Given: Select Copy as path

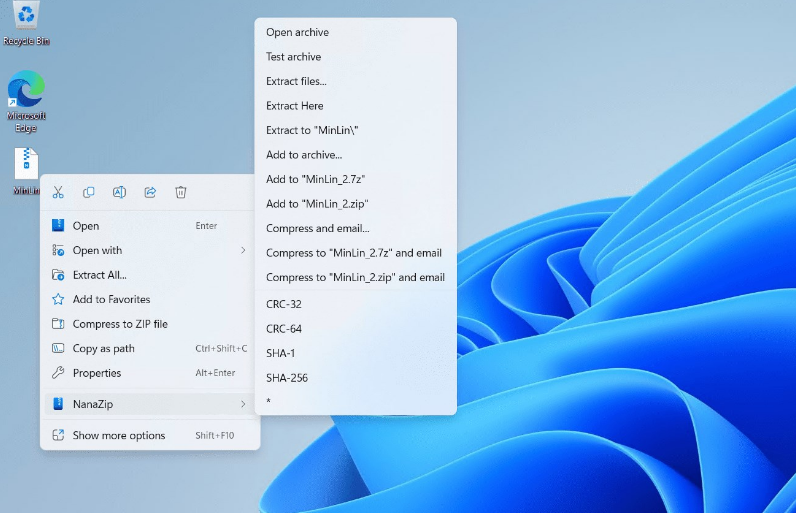Looking at the screenshot, I should tap(149, 349).
